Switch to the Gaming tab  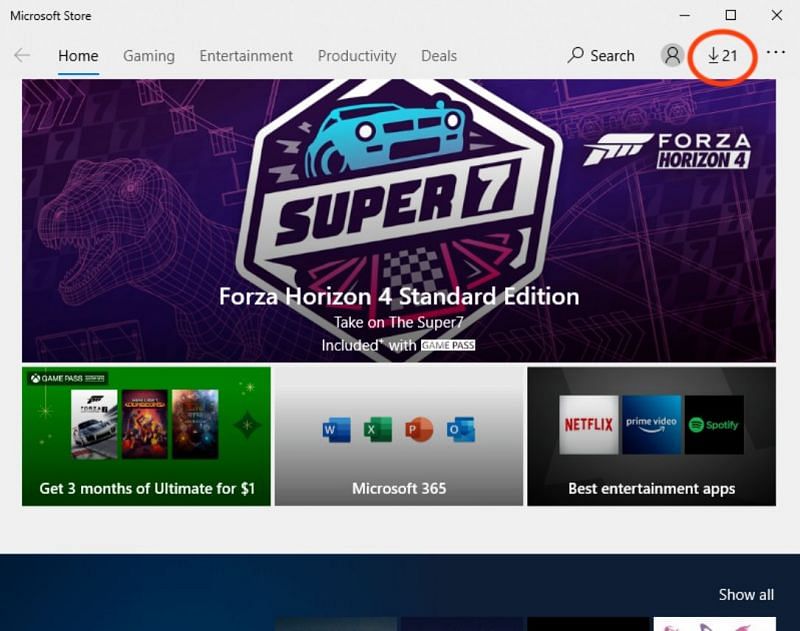pyautogui.click(x=149, y=56)
